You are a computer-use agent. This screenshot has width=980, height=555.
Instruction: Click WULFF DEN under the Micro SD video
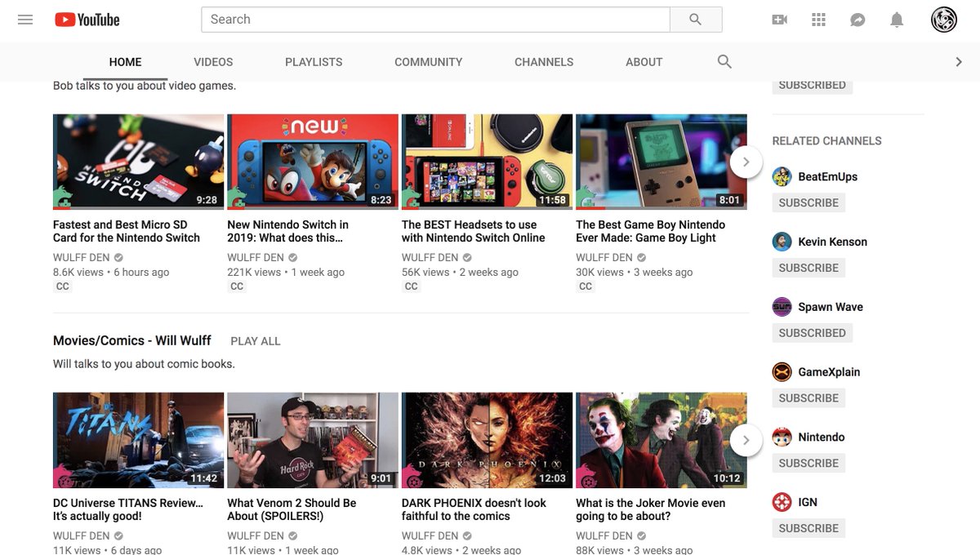coord(82,258)
